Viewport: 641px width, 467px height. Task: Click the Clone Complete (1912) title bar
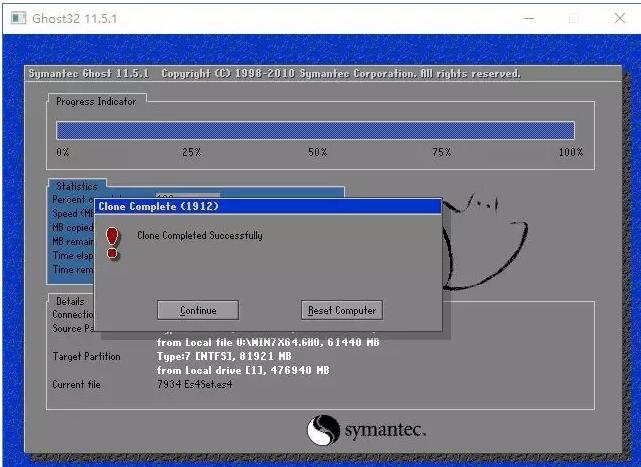[268, 206]
